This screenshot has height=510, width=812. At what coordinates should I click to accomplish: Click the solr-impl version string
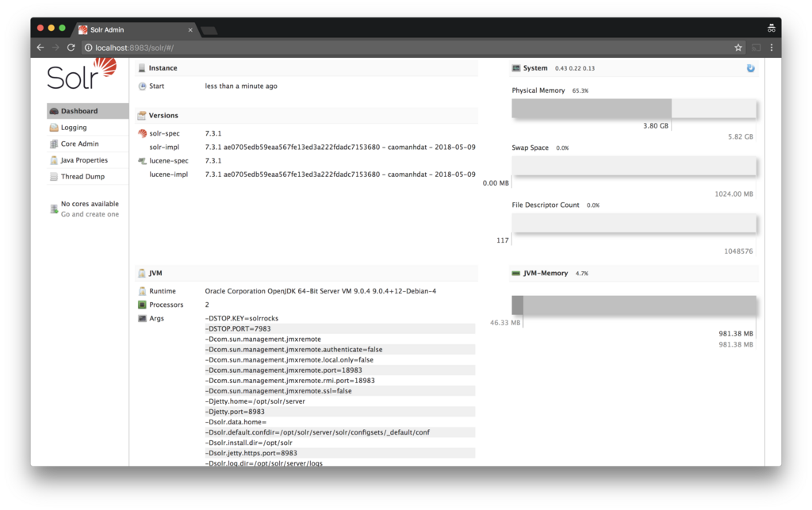[340, 147]
